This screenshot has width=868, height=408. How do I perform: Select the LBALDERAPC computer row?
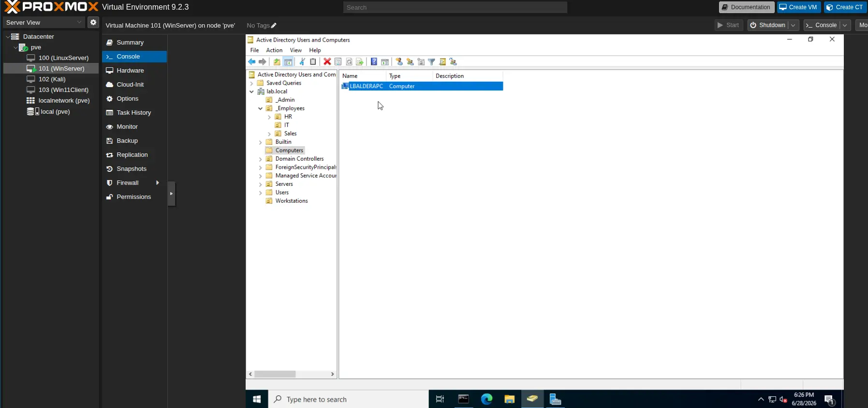click(x=422, y=86)
